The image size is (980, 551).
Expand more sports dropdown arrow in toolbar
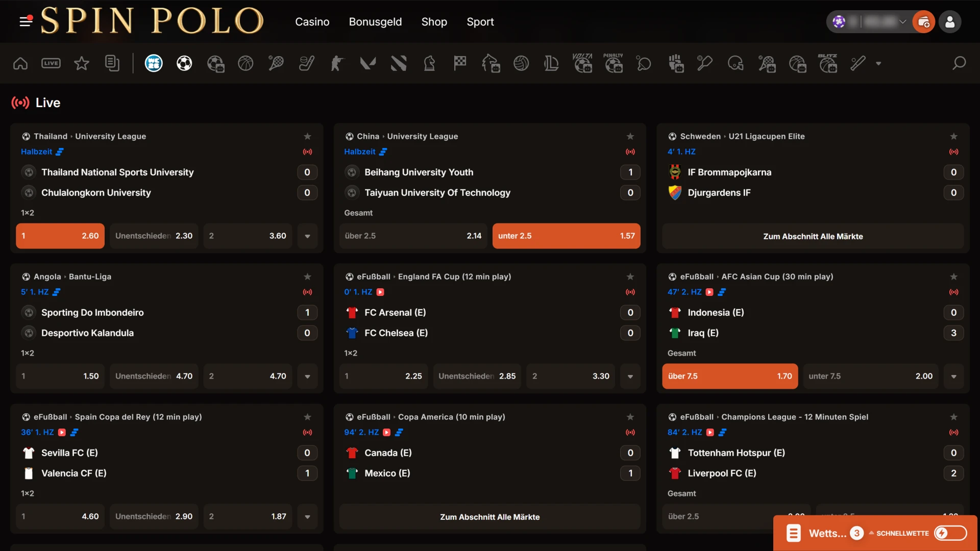pos(878,64)
